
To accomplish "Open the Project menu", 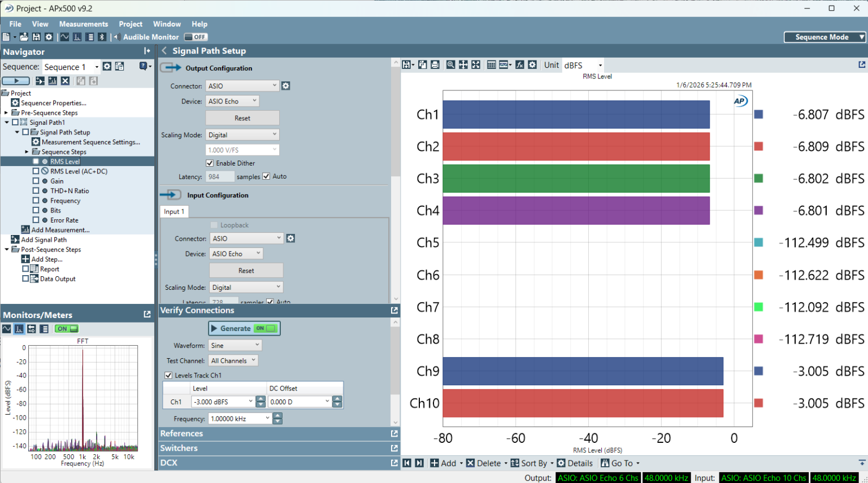I will point(131,24).
